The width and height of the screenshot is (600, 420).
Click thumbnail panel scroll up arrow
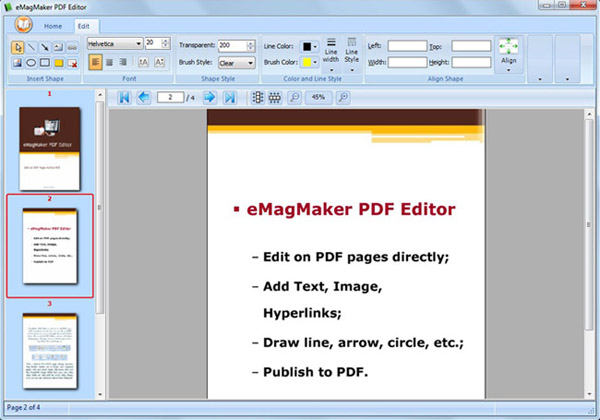[100, 94]
